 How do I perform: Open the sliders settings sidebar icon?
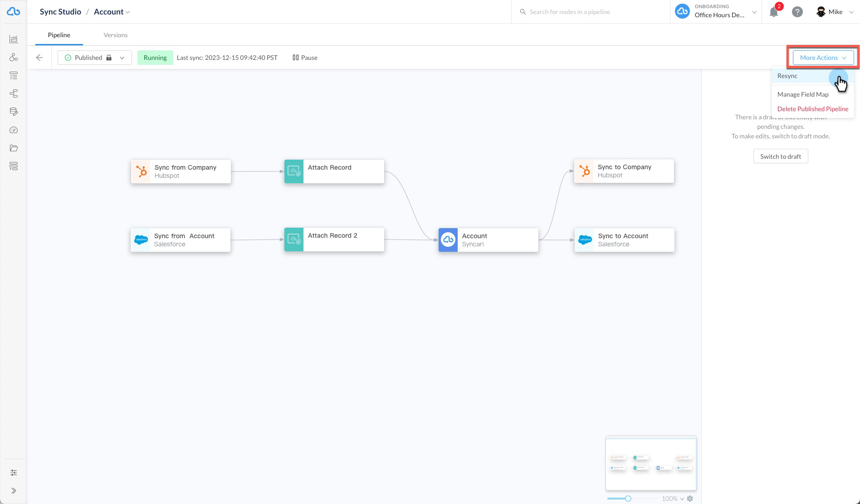pyautogui.click(x=14, y=473)
